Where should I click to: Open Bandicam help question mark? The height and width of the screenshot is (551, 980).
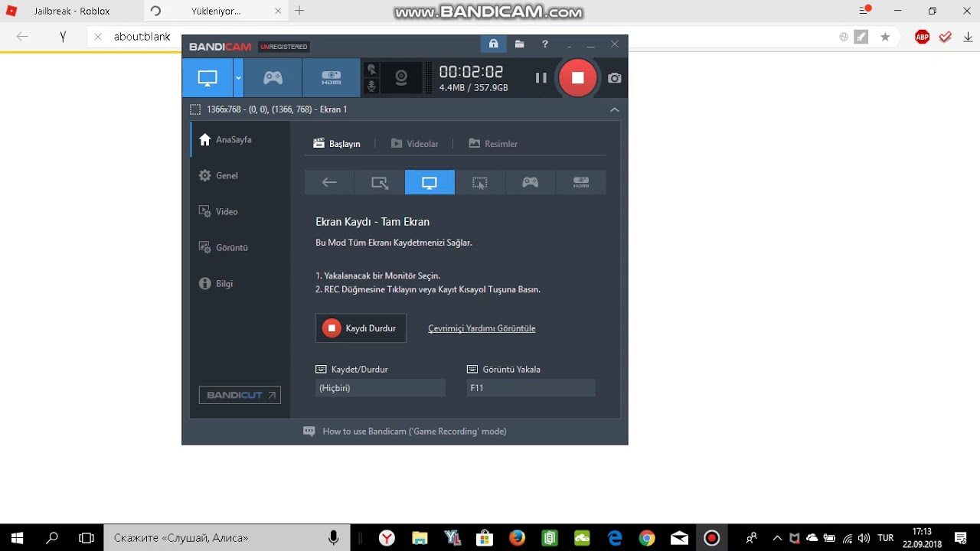544,44
